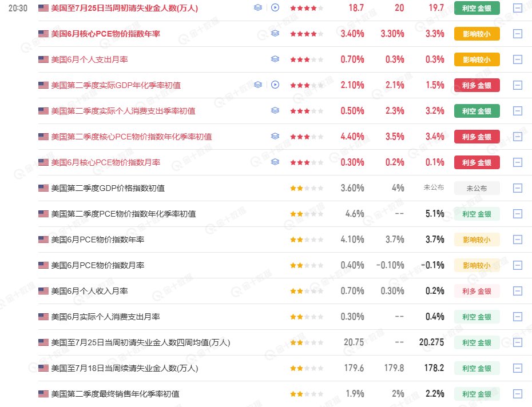Collapse the 6月核心PCE物价指数月率 row
Screen dimensions: 532x407
click(517, 162)
